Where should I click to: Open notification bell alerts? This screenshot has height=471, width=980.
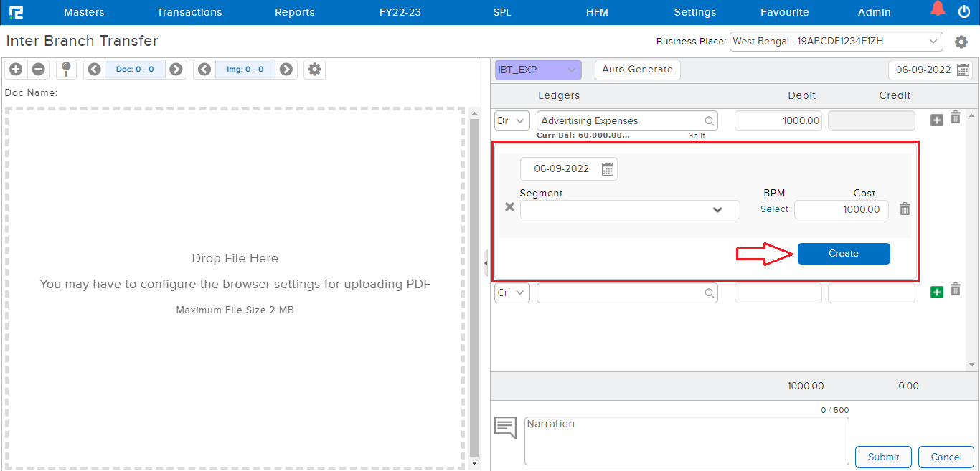[938, 10]
